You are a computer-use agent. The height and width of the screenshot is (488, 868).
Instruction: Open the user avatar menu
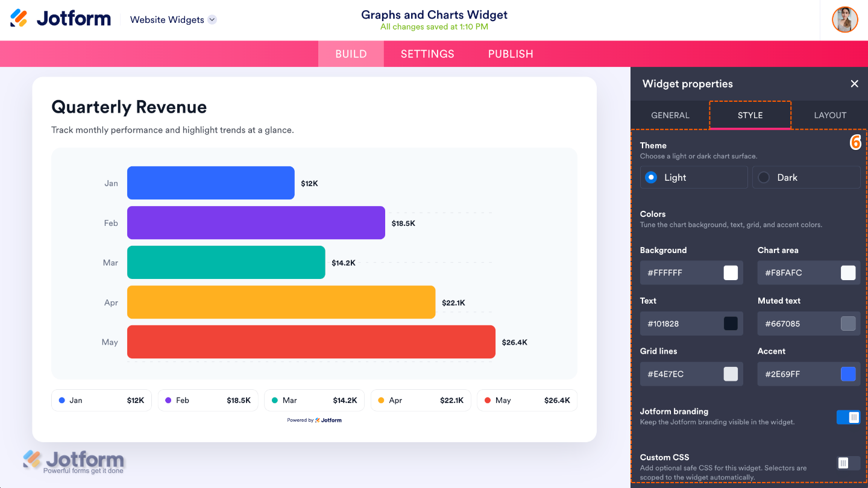(x=844, y=20)
